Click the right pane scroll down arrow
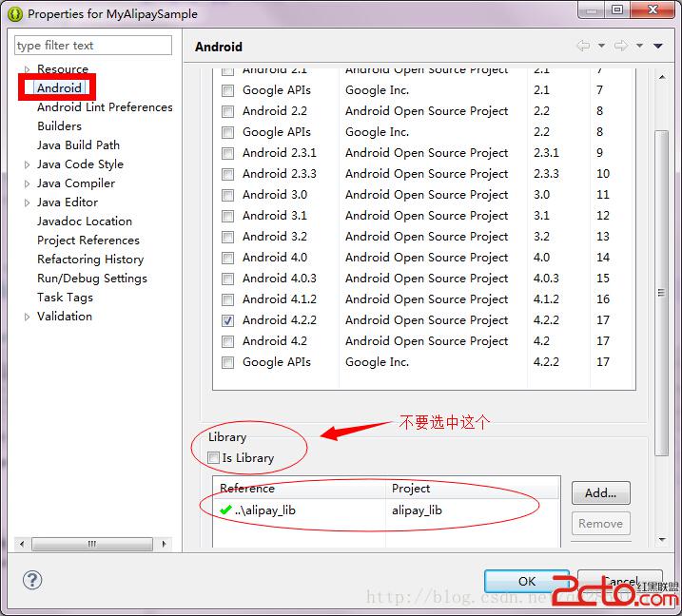Screen dimensions: 682x616 click(662, 540)
